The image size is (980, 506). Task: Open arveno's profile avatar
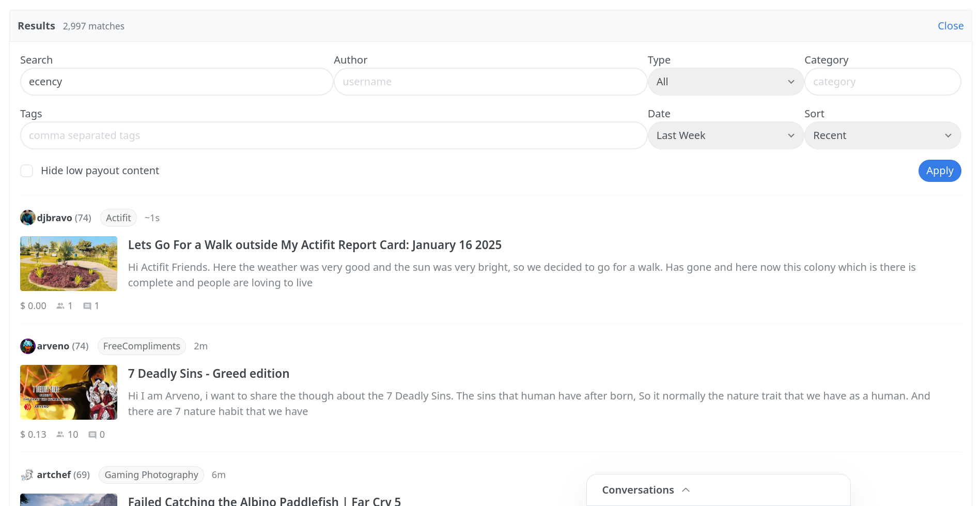[x=28, y=346]
